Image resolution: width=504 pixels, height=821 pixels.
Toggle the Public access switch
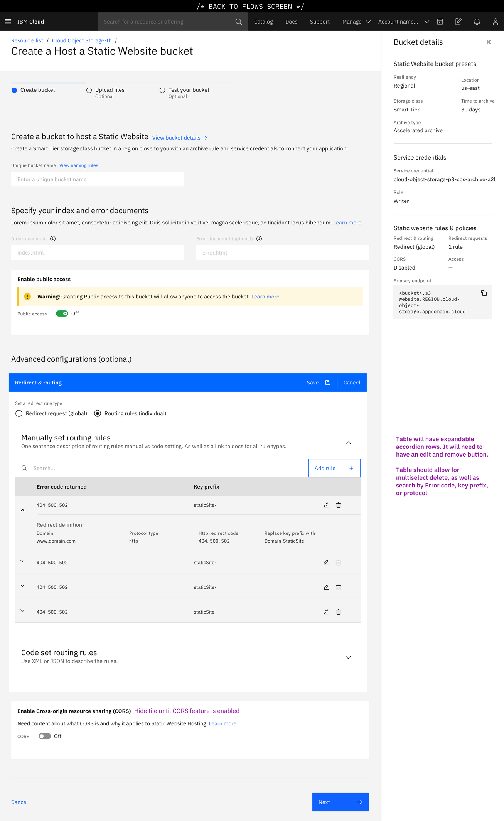(x=62, y=314)
